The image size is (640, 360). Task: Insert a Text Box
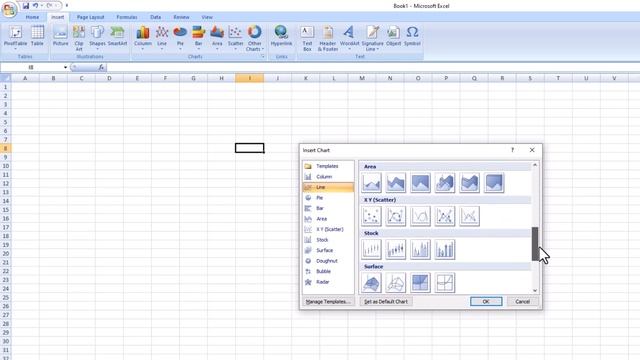[307, 38]
